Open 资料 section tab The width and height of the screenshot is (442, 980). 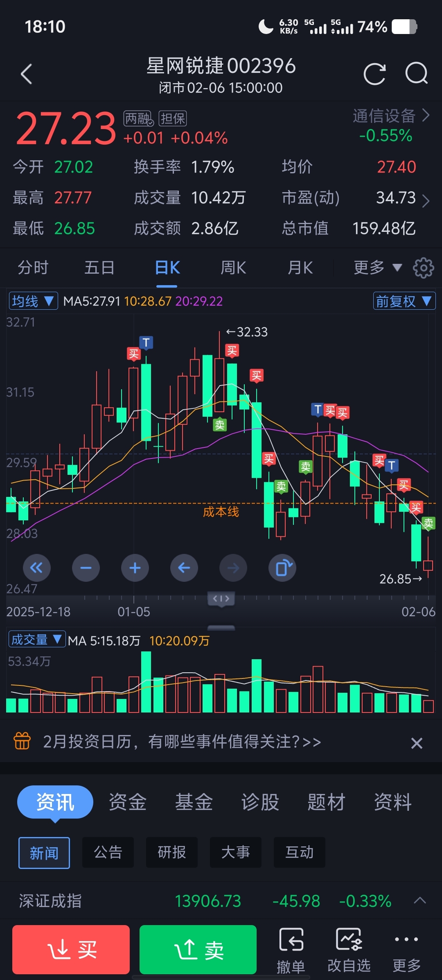coord(393,802)
